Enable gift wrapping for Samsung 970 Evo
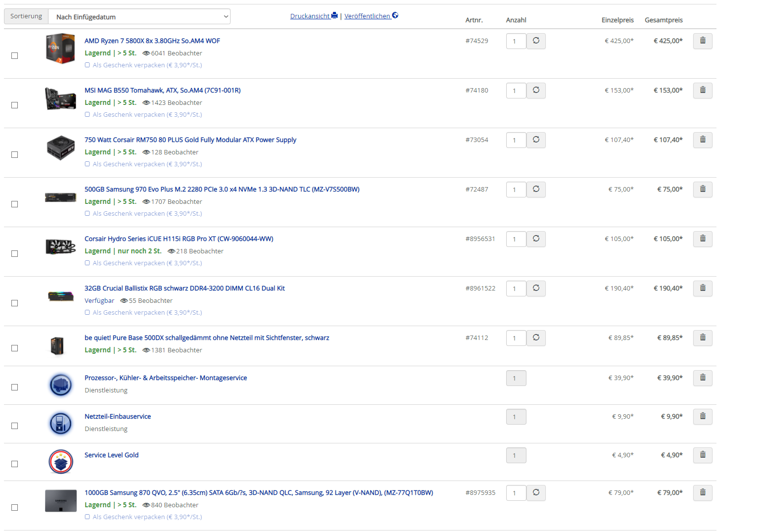The height and width of the screenshot is (532, 760). click(88, 214)
